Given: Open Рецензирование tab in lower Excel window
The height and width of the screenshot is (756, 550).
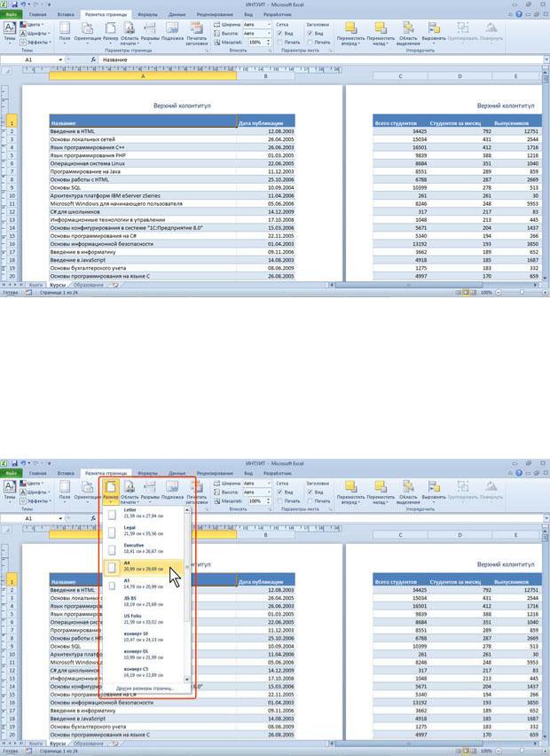Looking at the screenshot, I should [x=215, y=473].
